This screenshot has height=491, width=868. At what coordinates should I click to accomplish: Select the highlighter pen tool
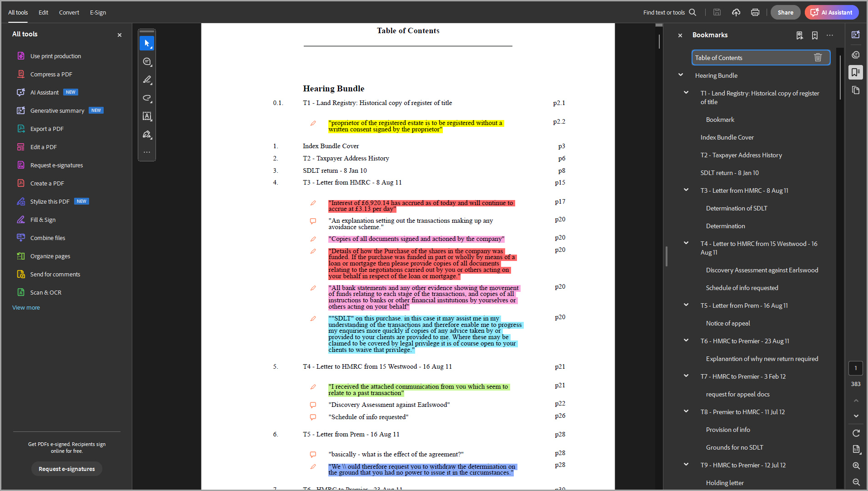click(147, 80)
